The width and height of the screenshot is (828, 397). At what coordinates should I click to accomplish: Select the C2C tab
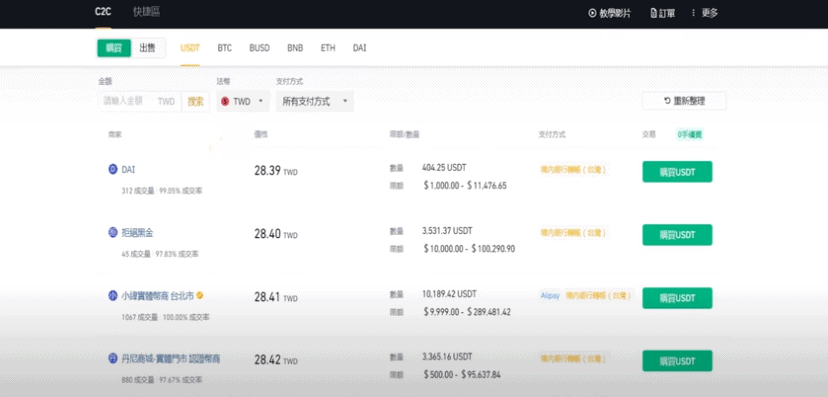coord(103,13)
